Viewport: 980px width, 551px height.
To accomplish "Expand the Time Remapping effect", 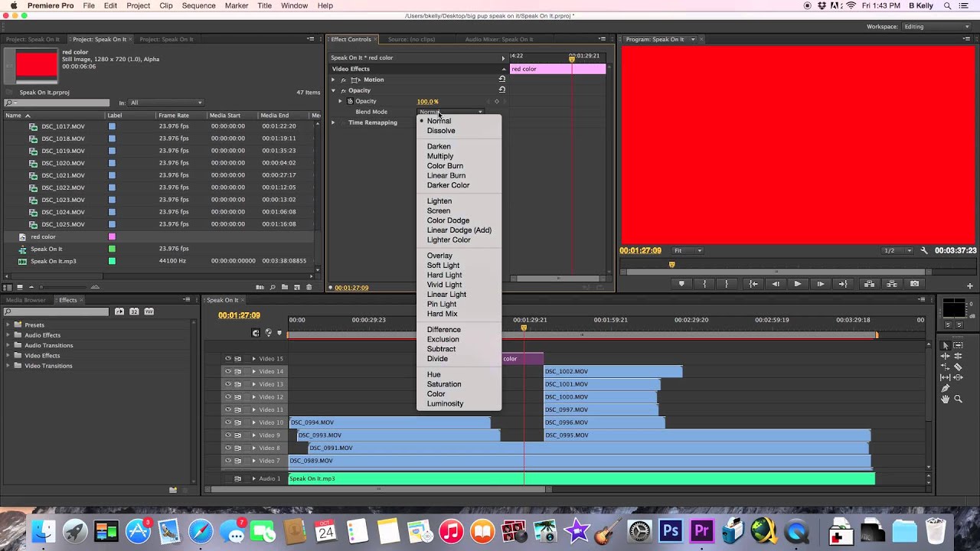I will (x=333, y=122).
